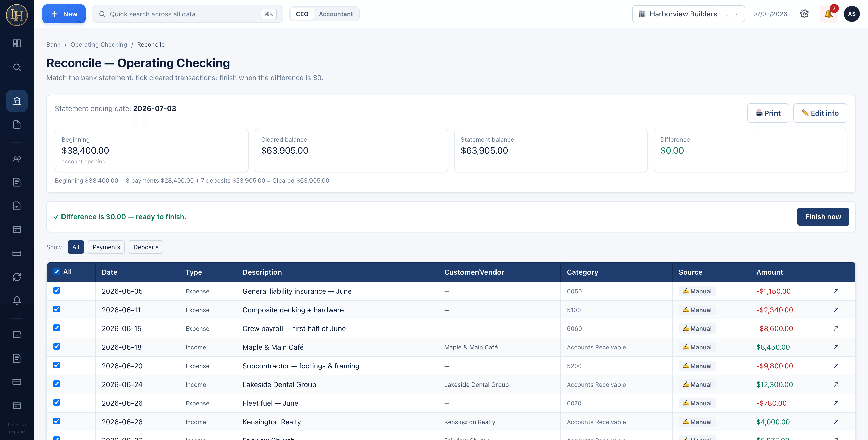Switch to CEO view

click(x=302, y=14)
